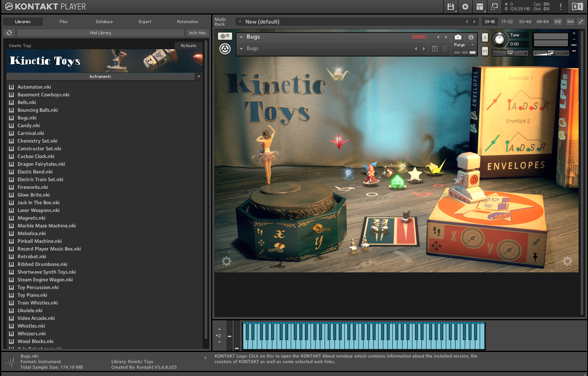Open the save (floppy disk) menu
Image resolution: width=588 pixels, height=376 pixels.
[451, 6]
